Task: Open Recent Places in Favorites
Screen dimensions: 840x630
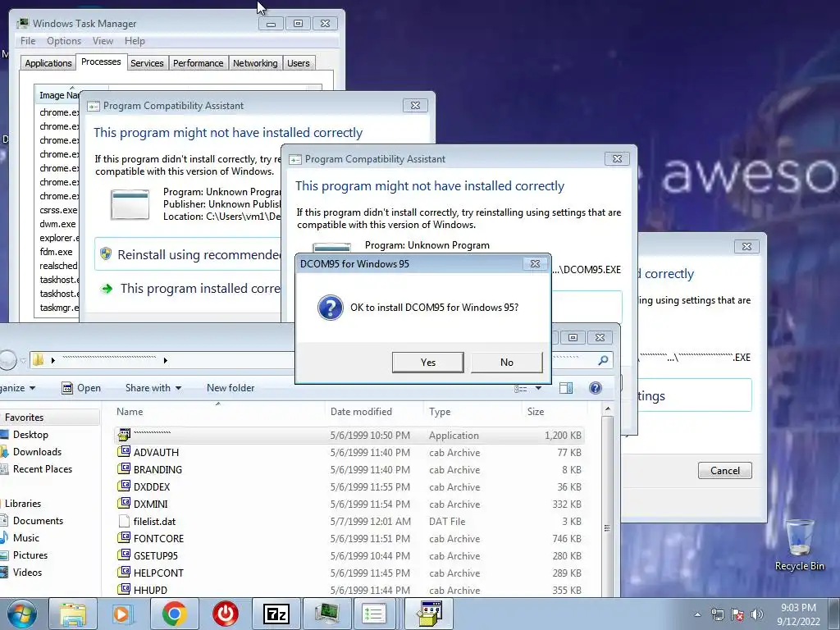Action: (43, 468)
